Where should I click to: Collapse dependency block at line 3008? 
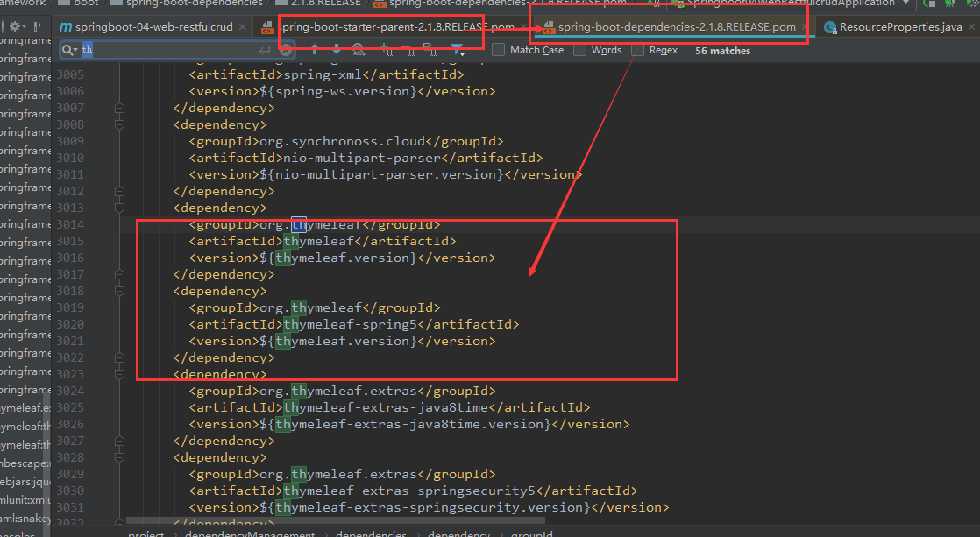119,124
